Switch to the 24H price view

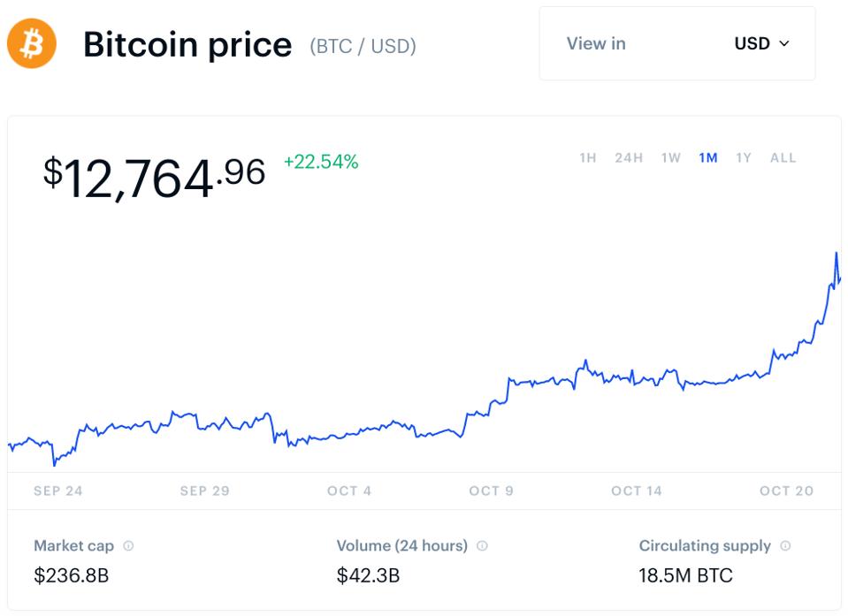(x=628, y=157)
